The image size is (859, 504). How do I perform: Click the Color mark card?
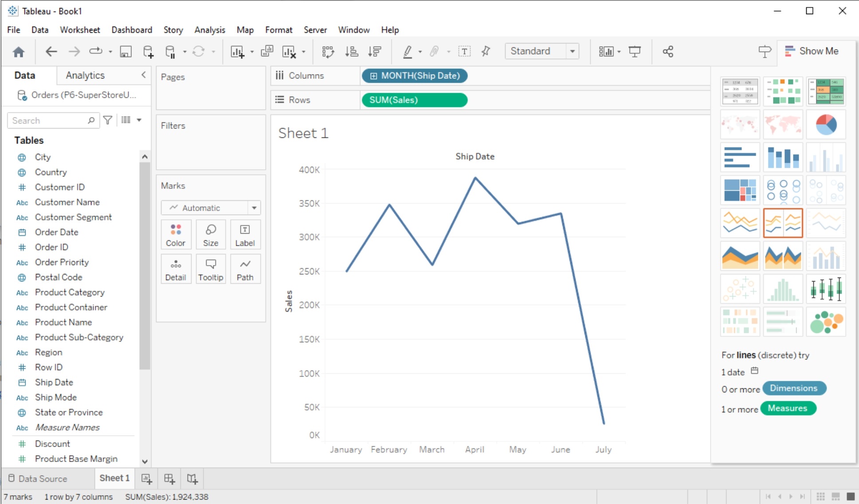176,234
